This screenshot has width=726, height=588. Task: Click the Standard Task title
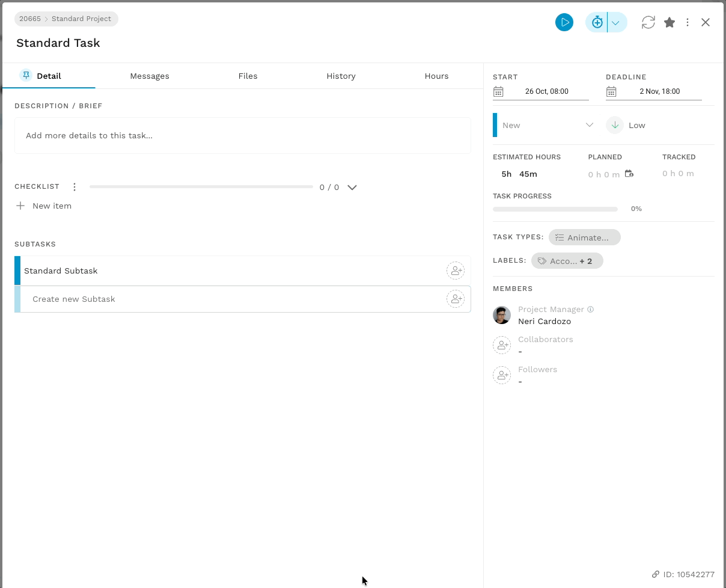click(x=58, y=43)
